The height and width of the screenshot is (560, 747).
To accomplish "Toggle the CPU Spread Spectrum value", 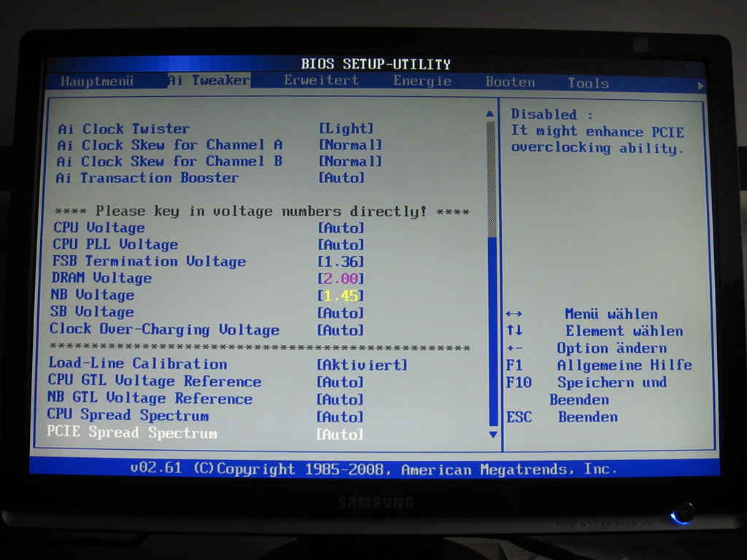I will click(340, 417).
